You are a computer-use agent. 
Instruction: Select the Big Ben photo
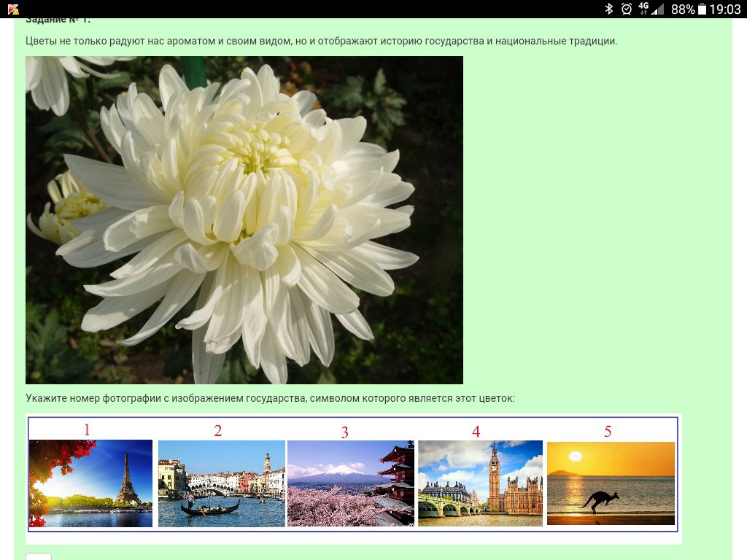(480, 483)
